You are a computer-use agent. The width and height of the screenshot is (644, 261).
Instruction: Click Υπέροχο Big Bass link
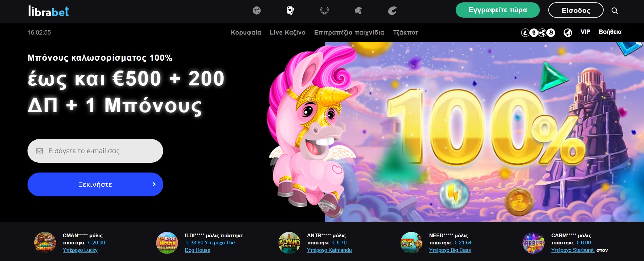(450, 250)
